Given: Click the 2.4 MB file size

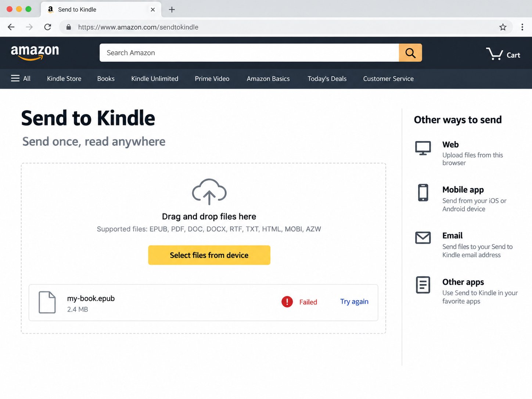Looking at the screenshot, I should point(78,309).
